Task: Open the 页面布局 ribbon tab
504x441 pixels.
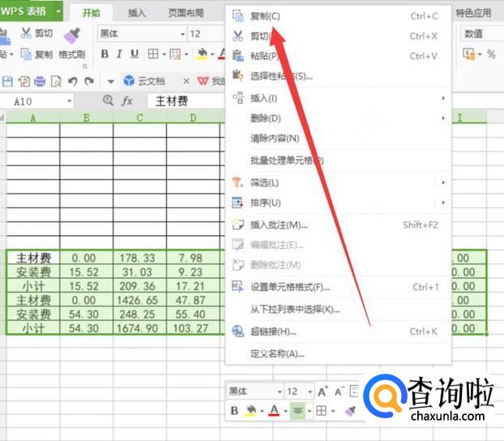Action: click(186, 13)
